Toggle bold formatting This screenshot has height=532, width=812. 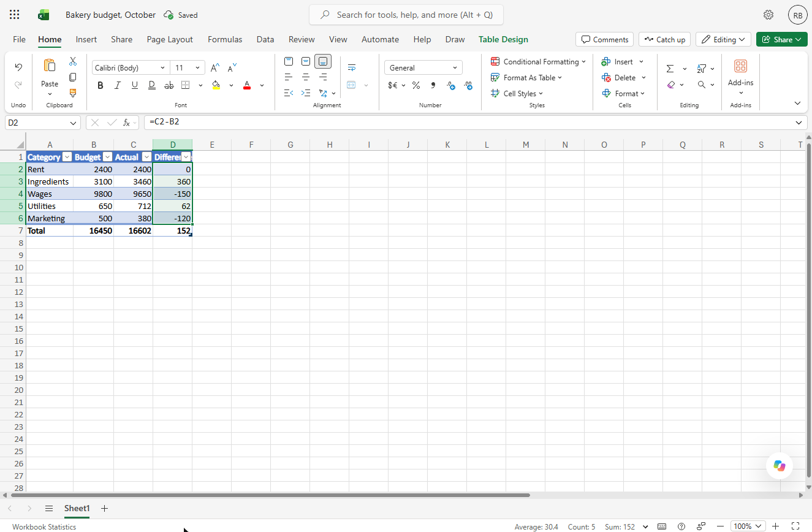100,85
